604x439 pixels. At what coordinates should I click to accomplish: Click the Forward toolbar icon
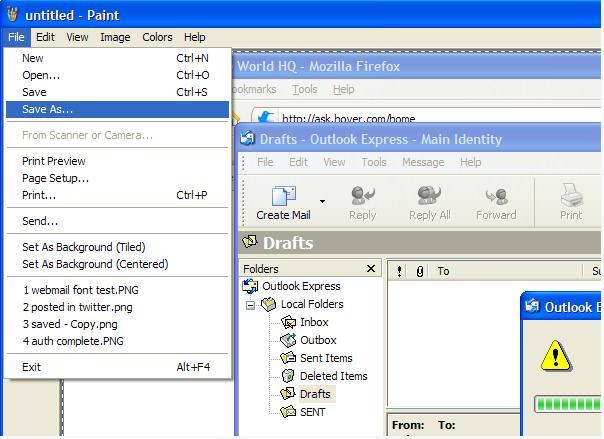point(497,196)
